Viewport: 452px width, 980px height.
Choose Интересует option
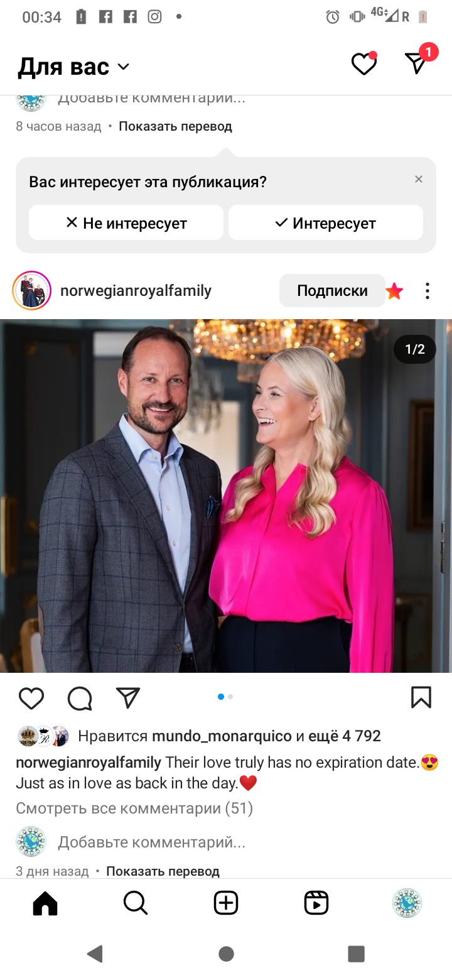tap(326, 222)
